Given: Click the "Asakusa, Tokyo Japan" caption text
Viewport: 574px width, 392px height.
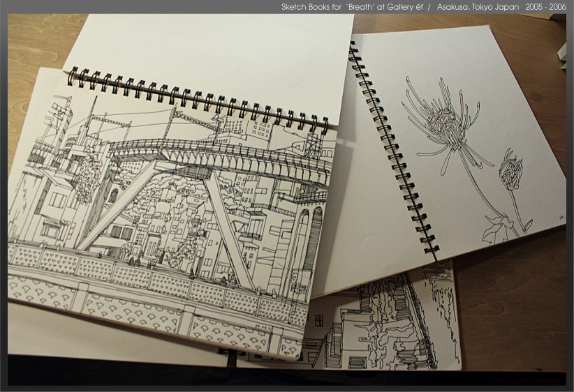Looking at the screenshot, I should pyautogui.click(x=478, y=7).
